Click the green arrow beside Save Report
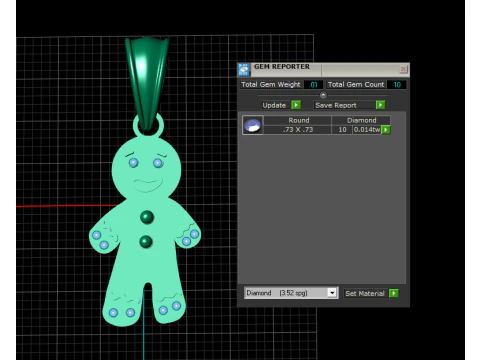 click(380, 105)
